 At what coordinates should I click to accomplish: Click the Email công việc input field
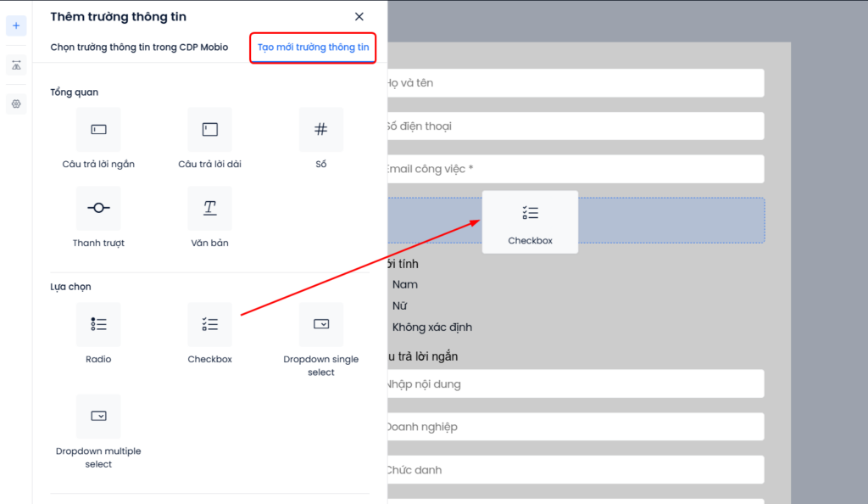tap(572, 169)
